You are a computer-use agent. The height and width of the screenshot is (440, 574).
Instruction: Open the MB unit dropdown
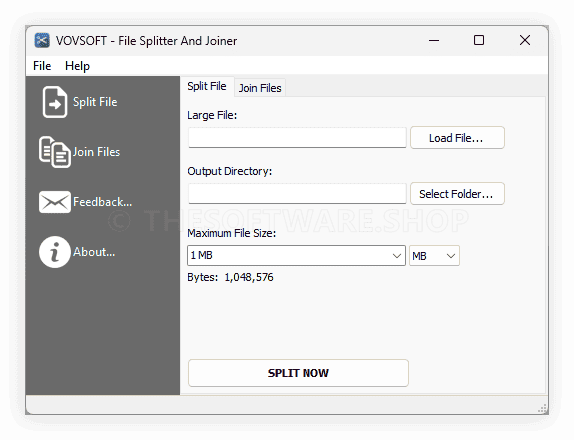pyautogui.click(x=434, y=256)
